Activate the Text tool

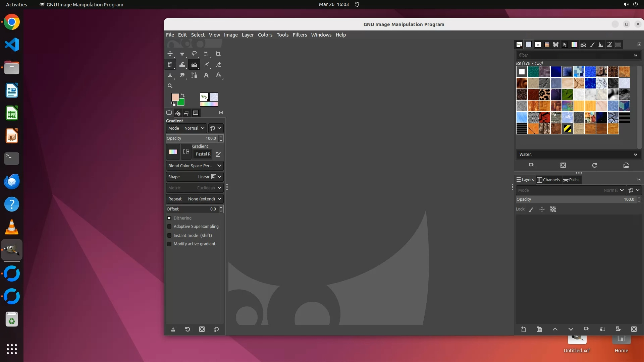pos(206,75)
